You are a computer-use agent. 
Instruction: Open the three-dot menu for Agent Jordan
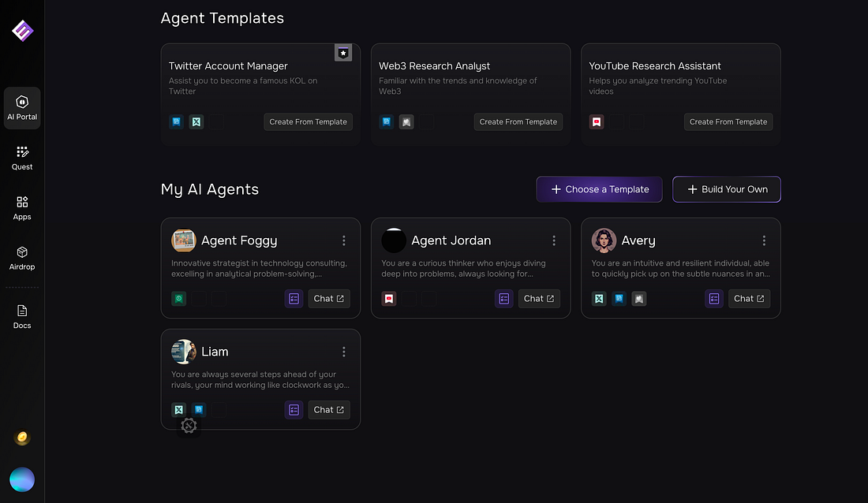tap(554, 240)
